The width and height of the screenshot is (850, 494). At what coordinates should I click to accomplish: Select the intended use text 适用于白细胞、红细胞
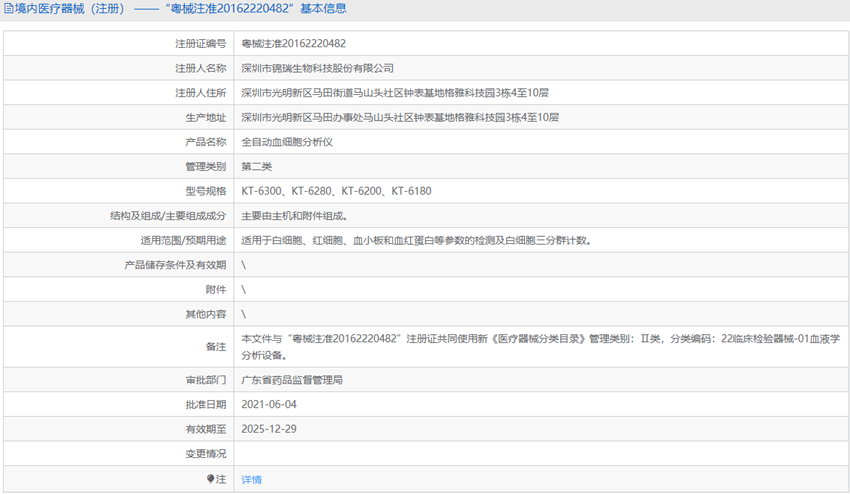(x=416, y=240)
